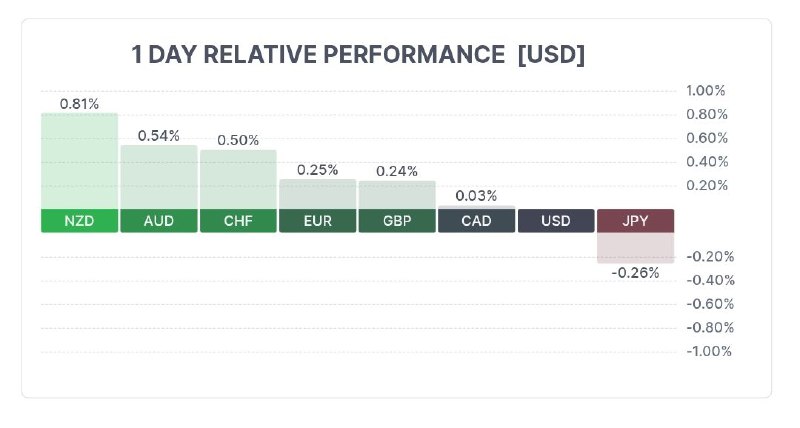Click the GBP 0.24% bar

[397, 195]
